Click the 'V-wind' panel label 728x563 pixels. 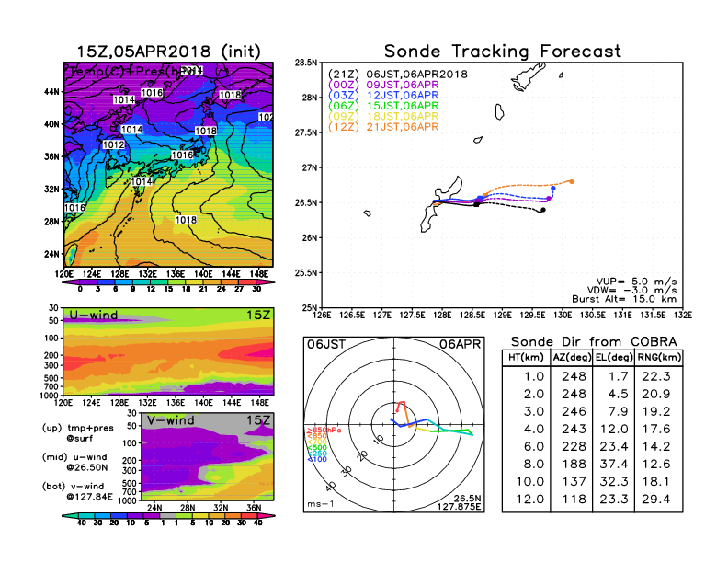click(170, 420)
